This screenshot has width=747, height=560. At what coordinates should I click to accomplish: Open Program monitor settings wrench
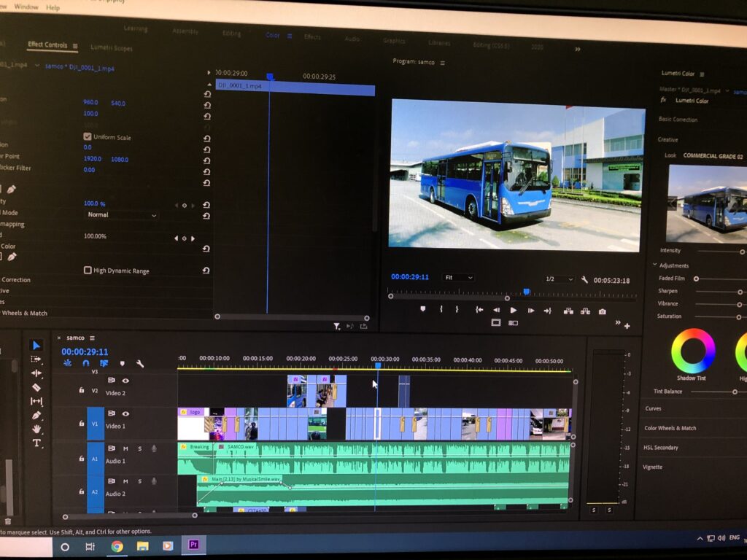click(584, 279)
